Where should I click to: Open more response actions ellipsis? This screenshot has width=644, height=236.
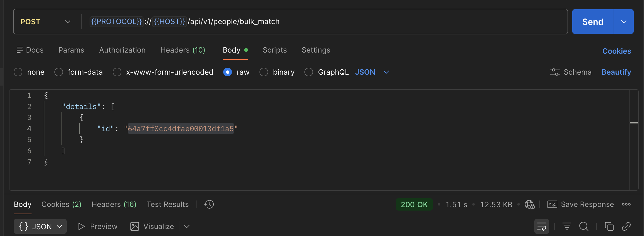(626, 204)
